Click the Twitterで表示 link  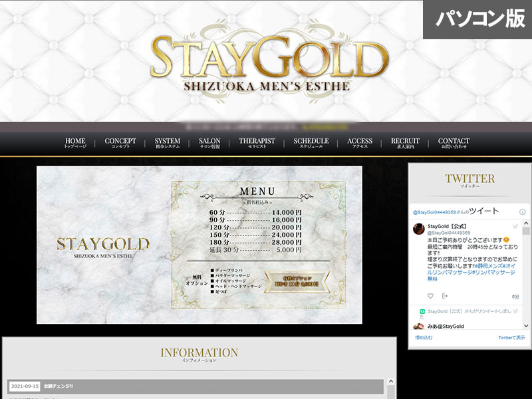pos(511,338)
